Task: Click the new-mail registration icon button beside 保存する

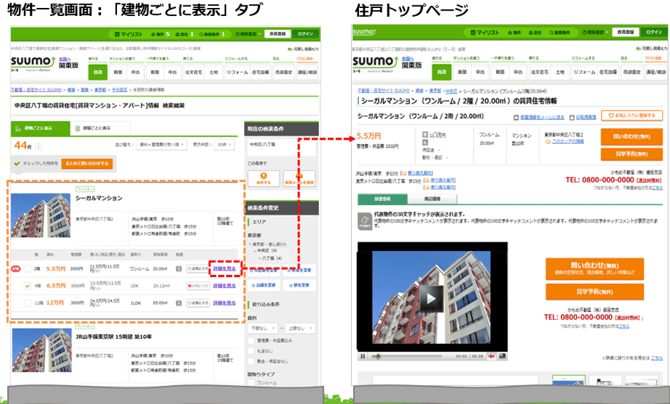Action: tap(299, 178)
